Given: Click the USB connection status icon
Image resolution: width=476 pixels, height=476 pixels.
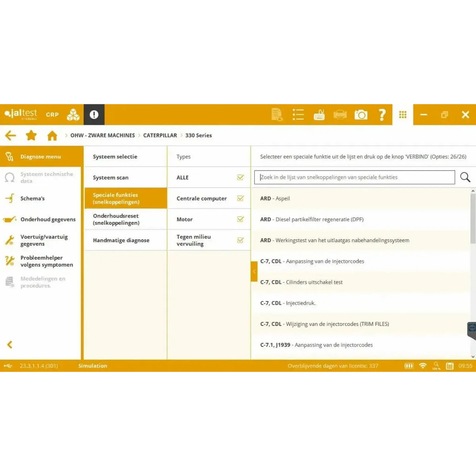Looking at the screenshot, I should point(8,366).
